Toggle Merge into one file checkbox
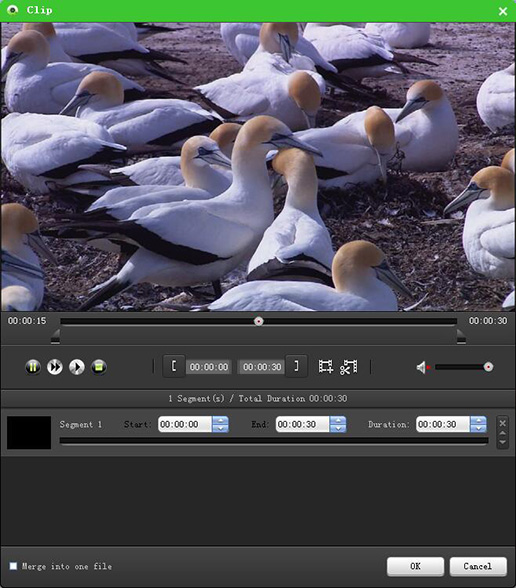 [13, 566]
